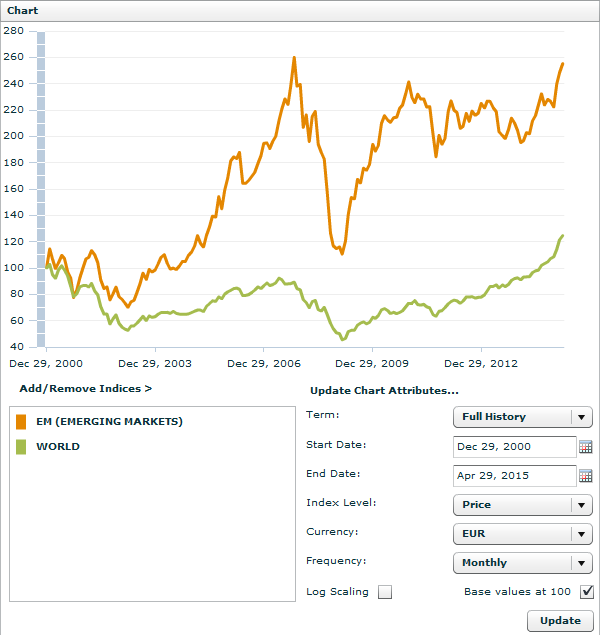Click into the End Date input field

point(514,476)
